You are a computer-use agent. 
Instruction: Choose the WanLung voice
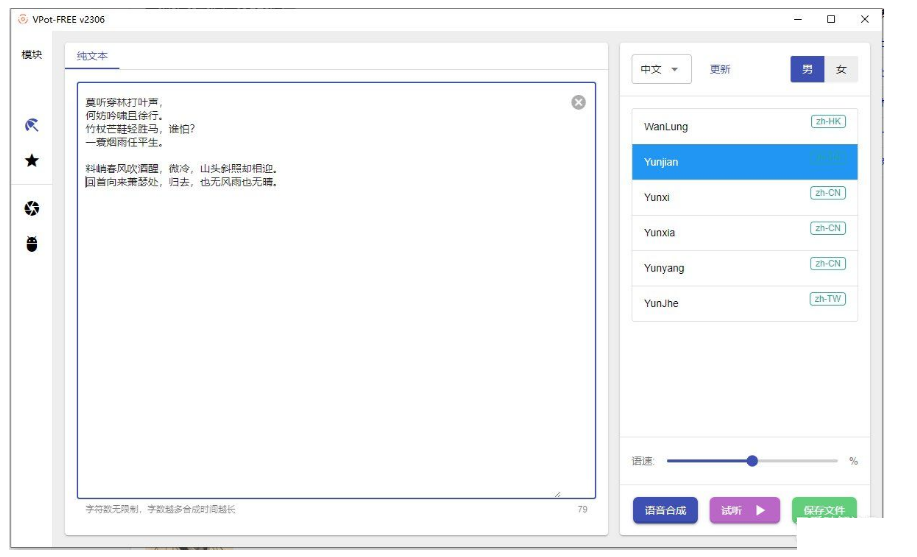click(x=744, y=126)
